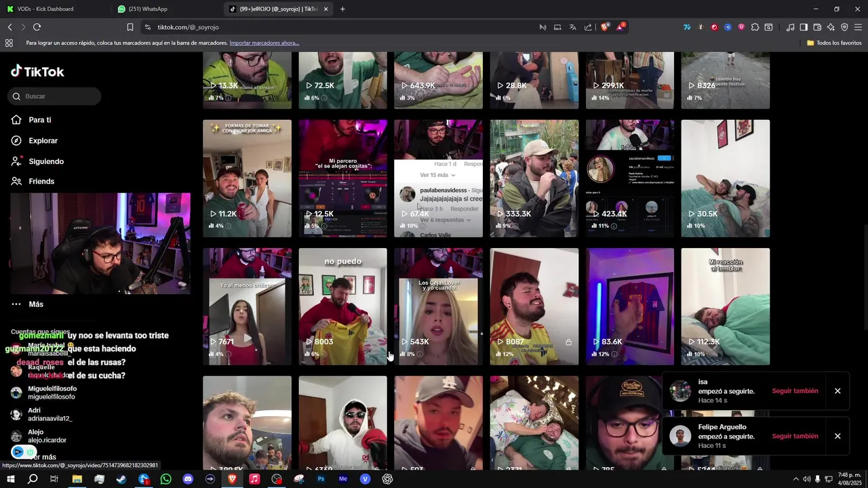Open the Friends section
This screenshot has width=868, height=488.
[x=41, y=181]
